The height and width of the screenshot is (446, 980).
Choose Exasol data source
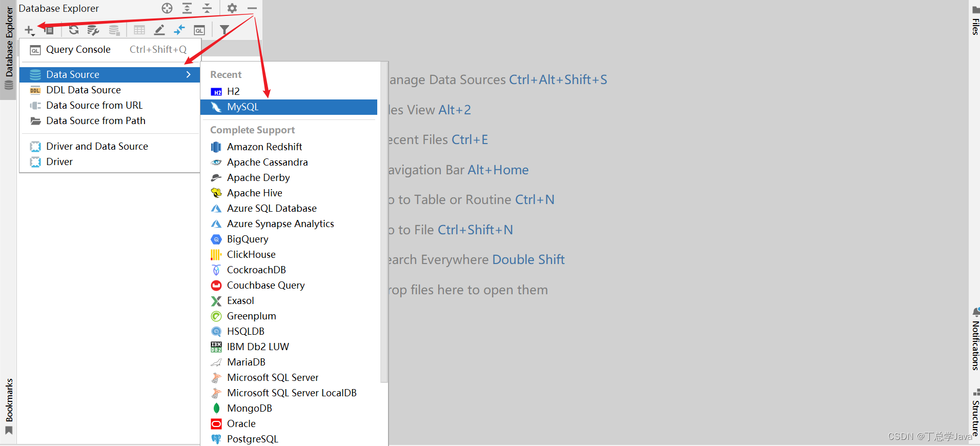coord(289,301)
